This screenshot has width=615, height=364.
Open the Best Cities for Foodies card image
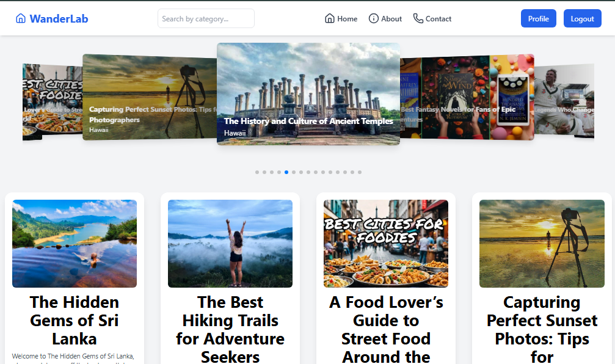click(x=386, y=244)
